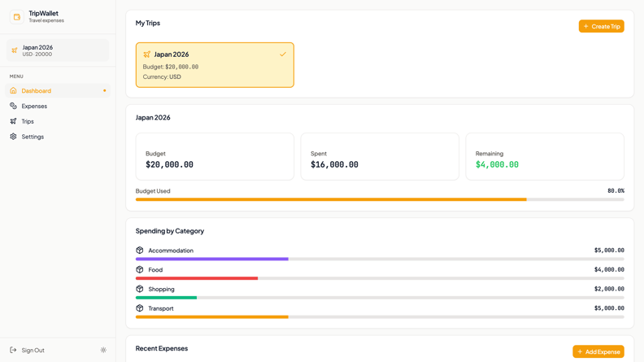Click the 'Budget Used' label

(x=153, y=191)
